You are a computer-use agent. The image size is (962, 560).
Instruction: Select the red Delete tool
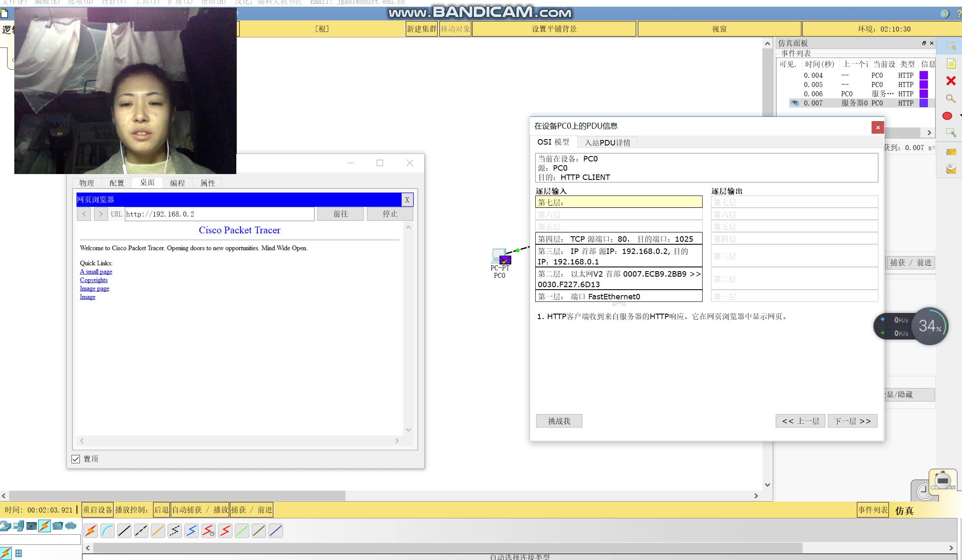(951, 81)
